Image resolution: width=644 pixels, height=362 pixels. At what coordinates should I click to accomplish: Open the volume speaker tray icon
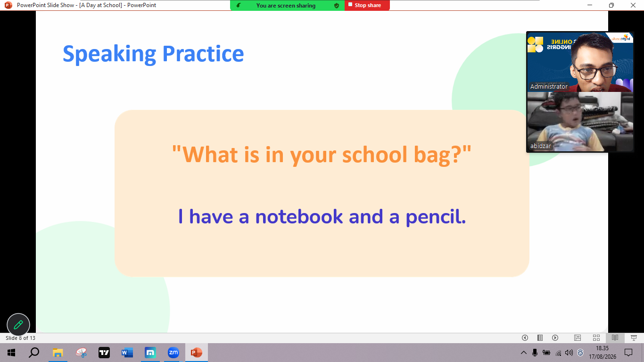pyautogui.click(x=569, y=353)
